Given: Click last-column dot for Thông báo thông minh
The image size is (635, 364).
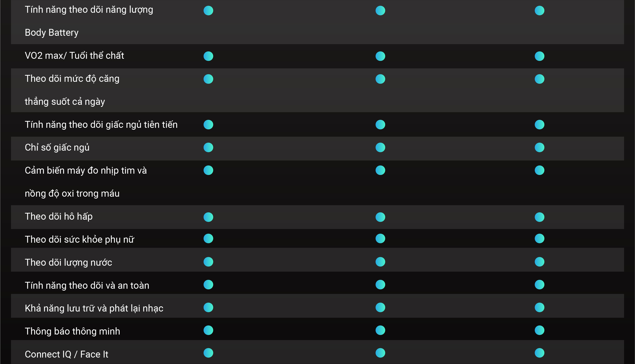Looking at the screenshot, I should coord(539,330).
